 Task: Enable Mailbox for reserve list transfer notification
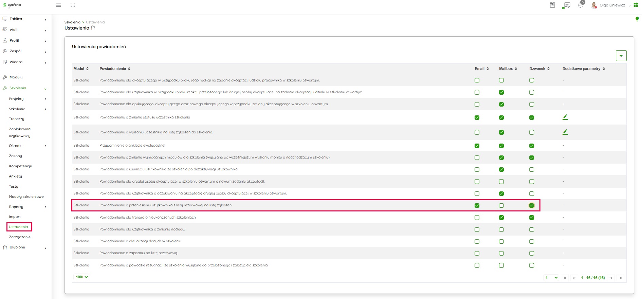coord(501,206)
